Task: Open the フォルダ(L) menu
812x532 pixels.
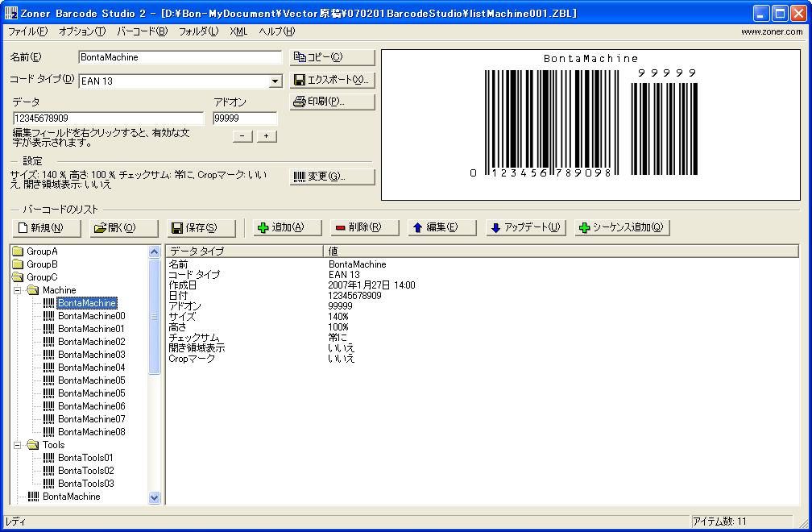Action: (x=198, y=31)
